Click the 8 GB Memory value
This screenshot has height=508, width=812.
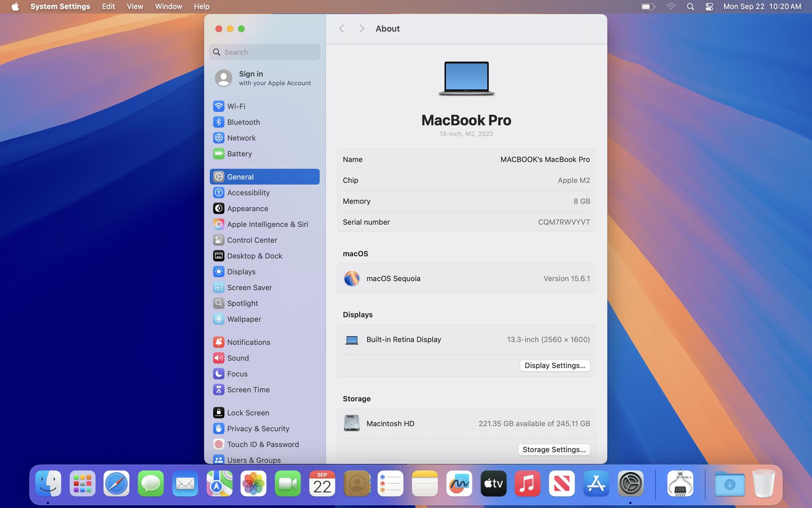(581, 201)
